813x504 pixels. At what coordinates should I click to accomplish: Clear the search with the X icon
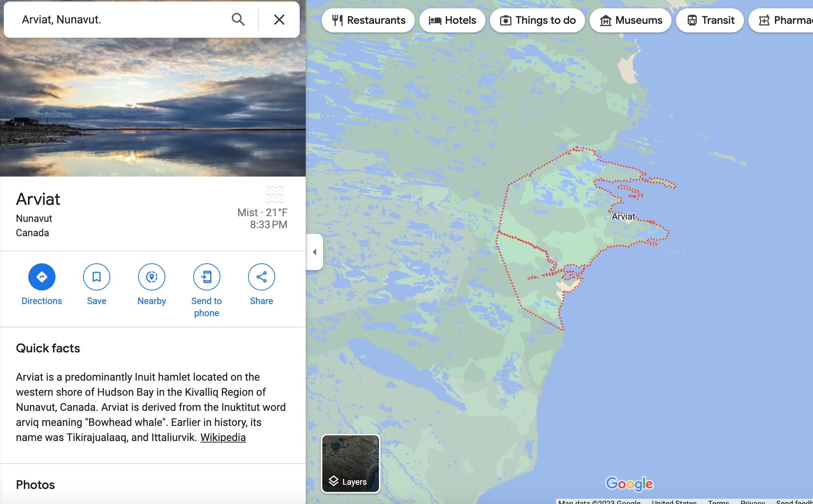pyautogui.click(x=279, y=20)
